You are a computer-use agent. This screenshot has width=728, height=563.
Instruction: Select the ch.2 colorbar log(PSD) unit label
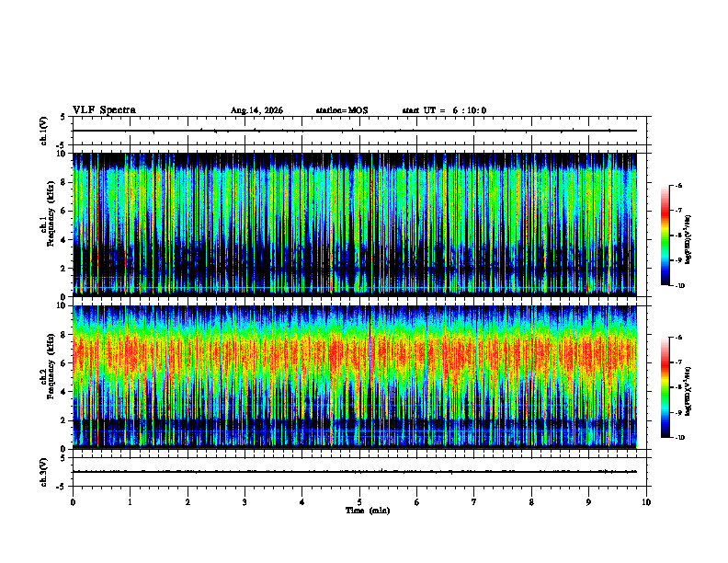688,392
